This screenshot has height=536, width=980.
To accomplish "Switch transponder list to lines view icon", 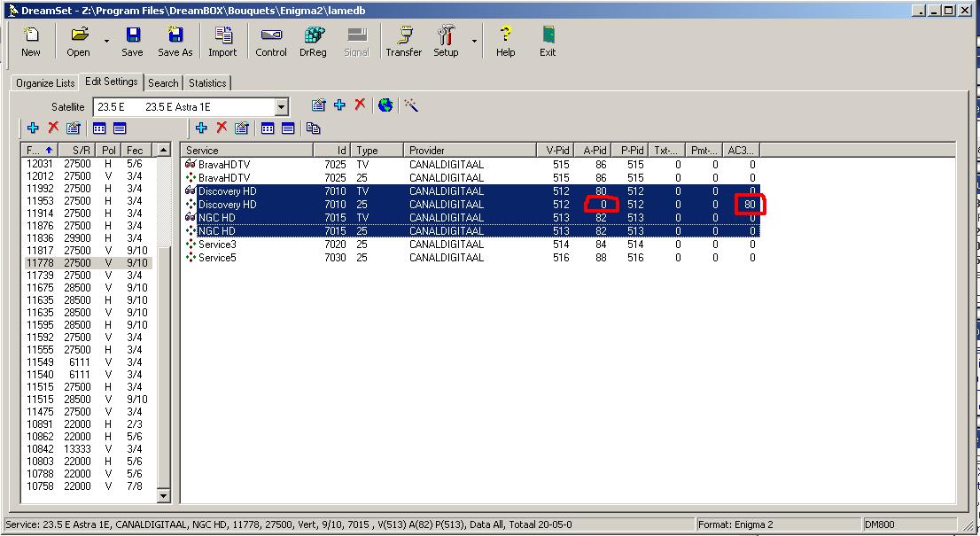I will tap(120, 128).
